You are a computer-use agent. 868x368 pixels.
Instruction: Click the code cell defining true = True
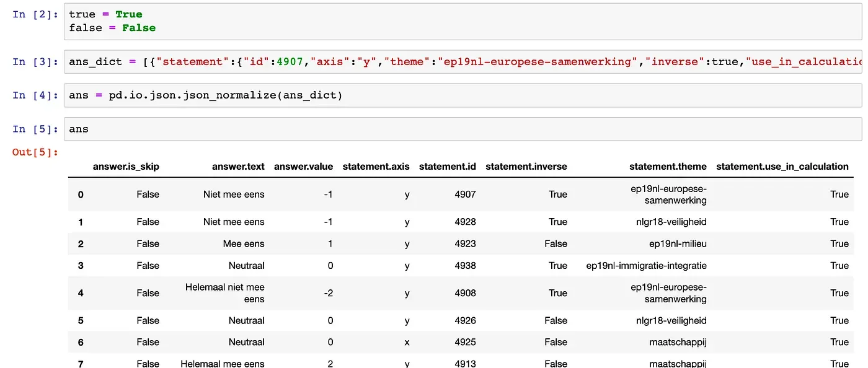pos(463,21)
